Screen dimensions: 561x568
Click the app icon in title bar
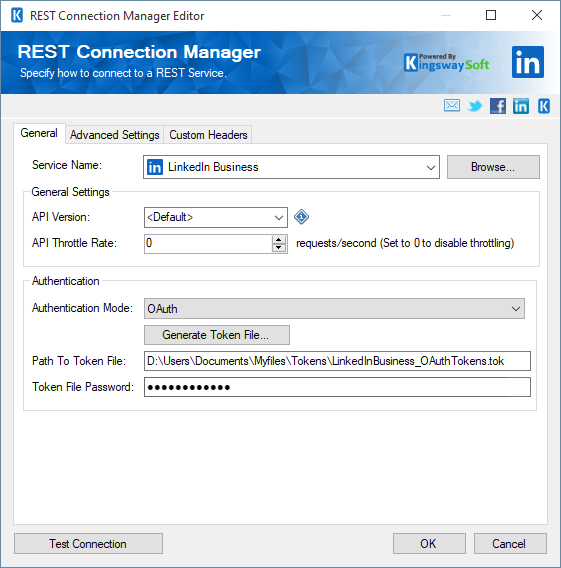click(x=17, y=16)
